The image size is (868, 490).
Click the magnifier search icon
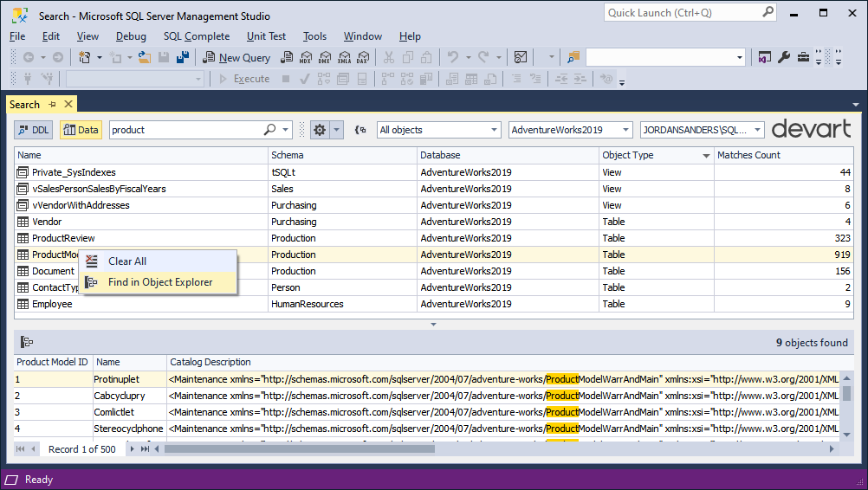269,129
